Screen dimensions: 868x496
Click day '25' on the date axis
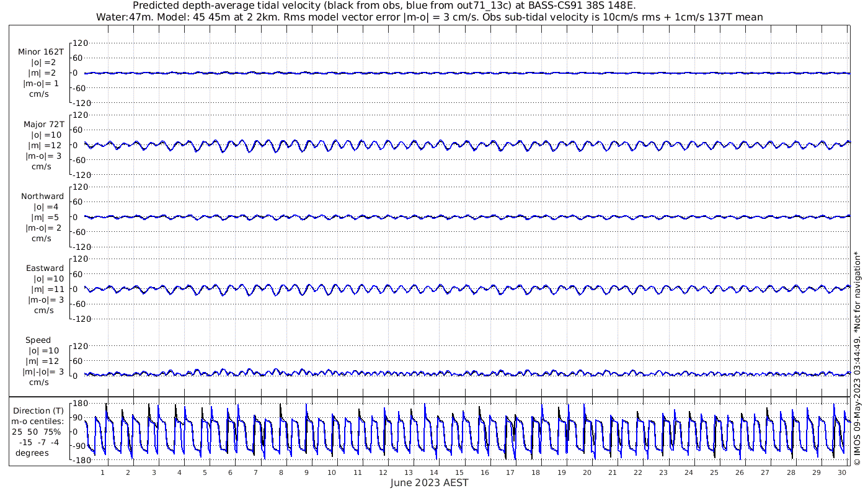tap(714, 472)
